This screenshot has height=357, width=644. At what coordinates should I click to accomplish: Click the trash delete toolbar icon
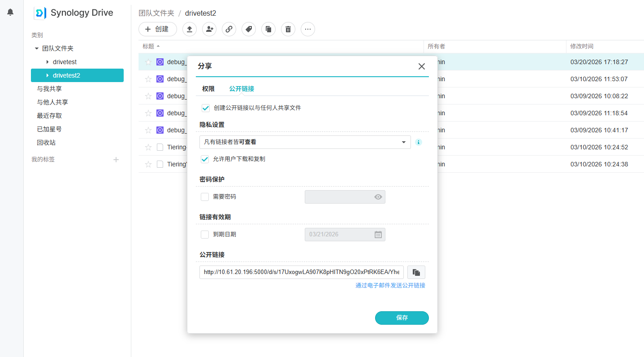pyautogui.click(x=288, y=29)
